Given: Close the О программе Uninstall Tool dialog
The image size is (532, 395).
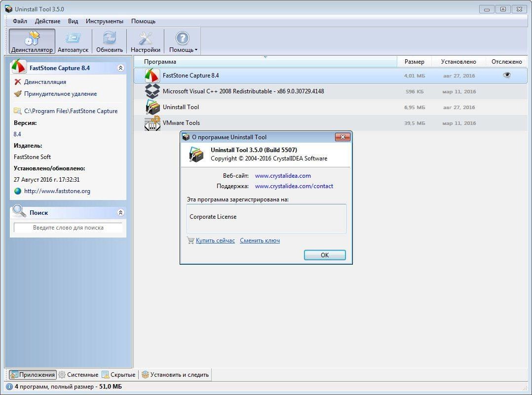Looking at the screenshot, I should click(342, 137).
